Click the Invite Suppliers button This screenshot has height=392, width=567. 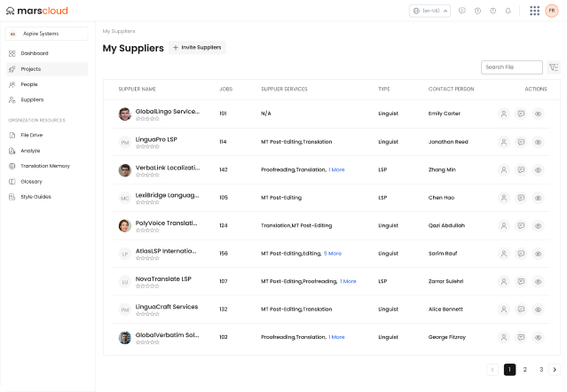point(197,47)
